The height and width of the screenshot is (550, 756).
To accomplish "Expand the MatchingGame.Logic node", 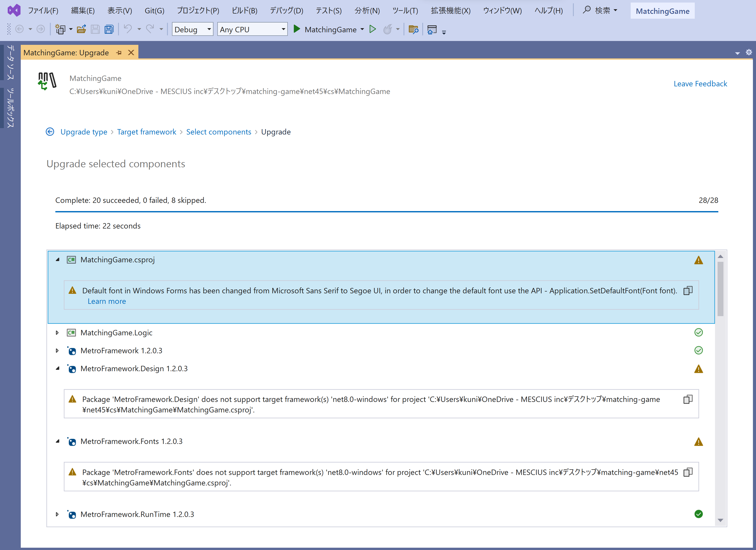I will click(x=57, y=333).
